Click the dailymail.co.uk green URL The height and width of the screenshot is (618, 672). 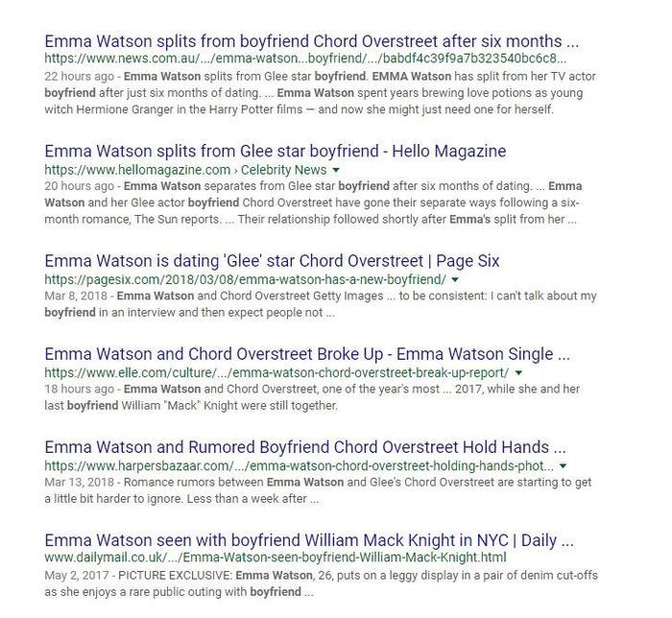(x=275, y=558)
